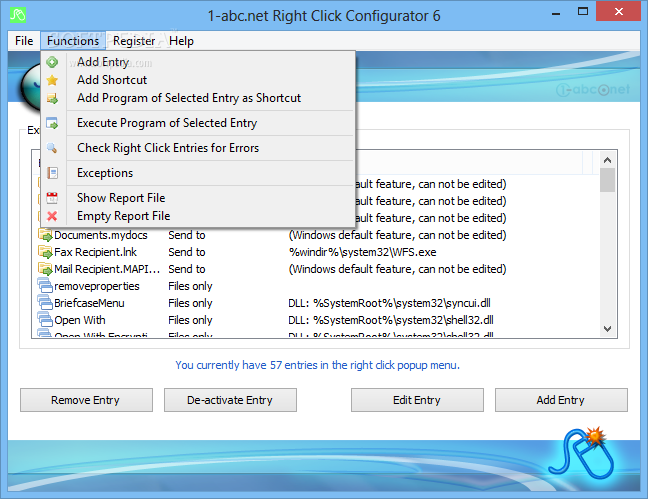Image resolution: width=648 pixels, height=499 pixels.
Task: Click the %windir%\system32\WFS.exe path
Action: click(362, 252)
